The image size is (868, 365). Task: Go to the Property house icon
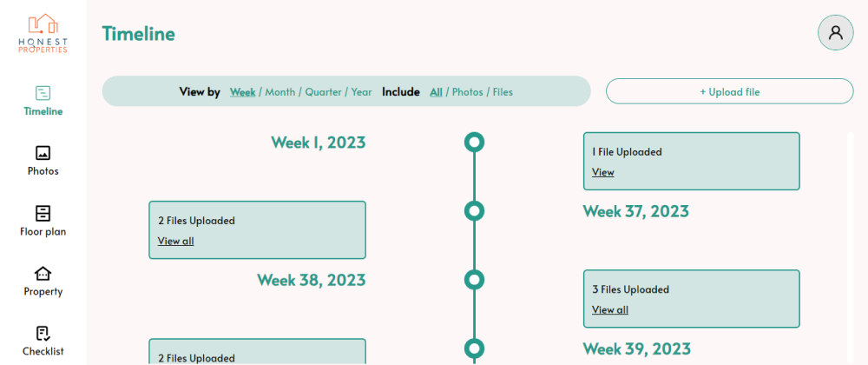click(43, 273)
